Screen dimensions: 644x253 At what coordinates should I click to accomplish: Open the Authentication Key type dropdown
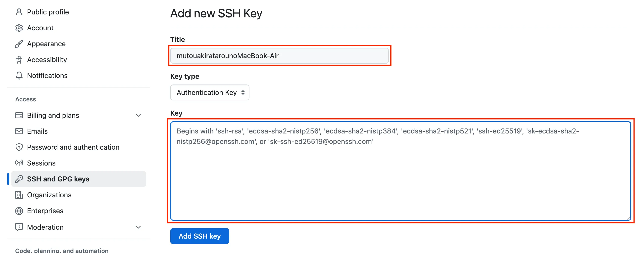click(x=209, y=92)
